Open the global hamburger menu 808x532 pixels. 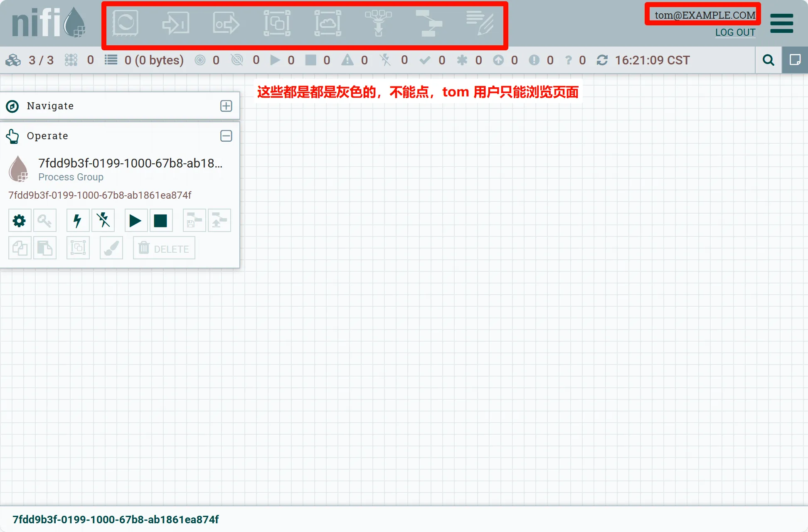coord(781,23)
